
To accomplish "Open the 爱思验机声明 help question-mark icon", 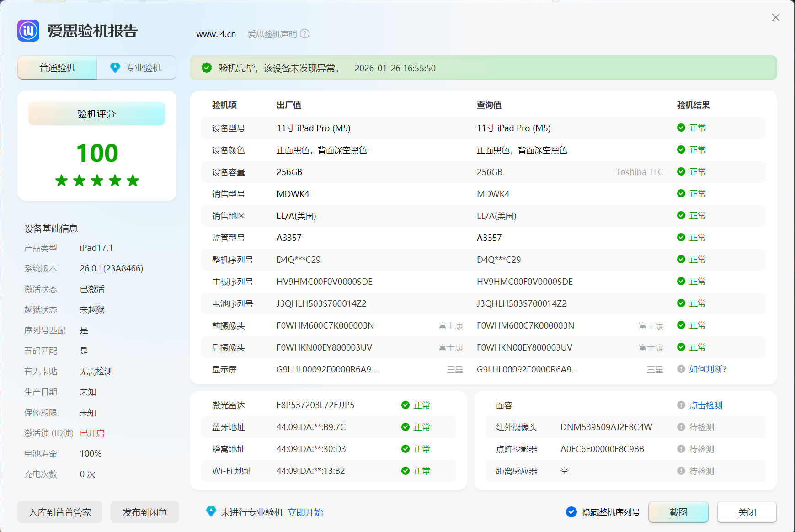I will [x=305, y=34].
